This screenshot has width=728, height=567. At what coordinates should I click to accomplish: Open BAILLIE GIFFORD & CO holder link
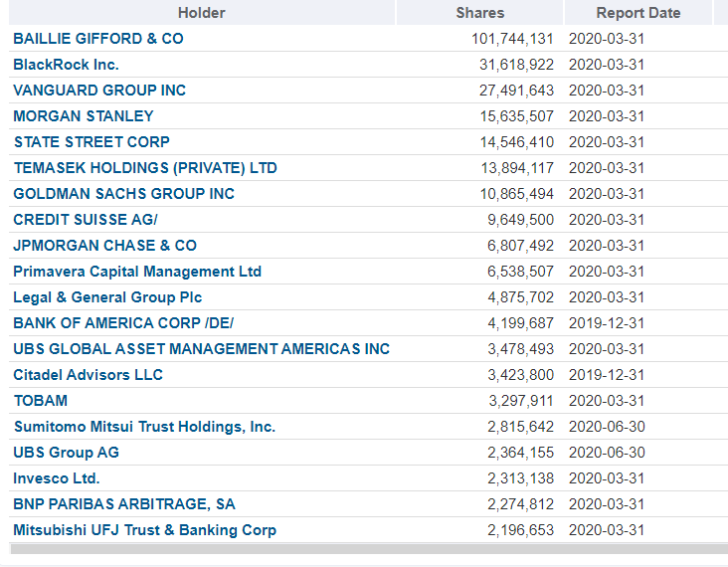coord(98,39)
